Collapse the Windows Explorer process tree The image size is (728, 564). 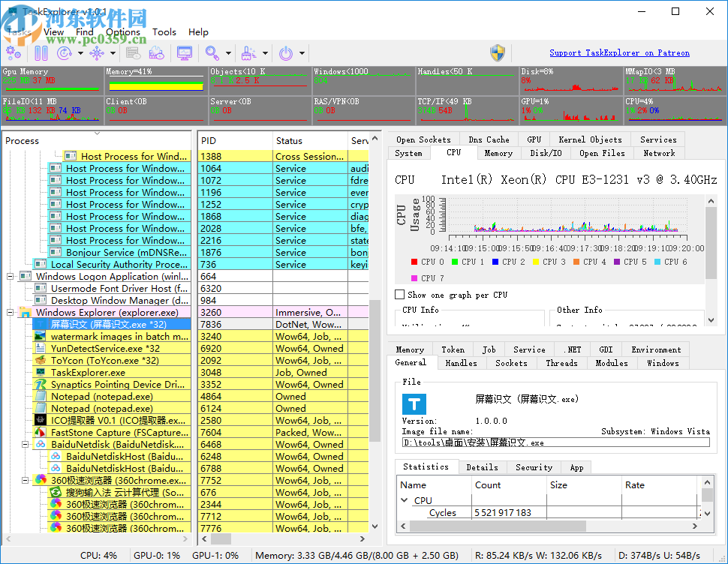pos(11,313)
